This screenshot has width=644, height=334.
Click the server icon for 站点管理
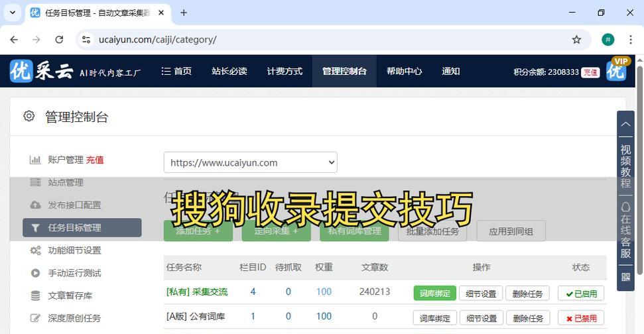point(35,182)
